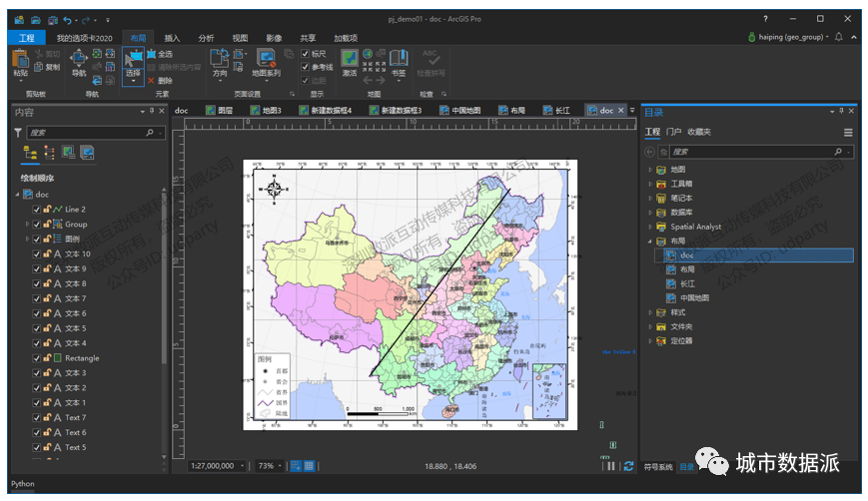Expand the 工具箱 node in Catalog

point(650,185)
